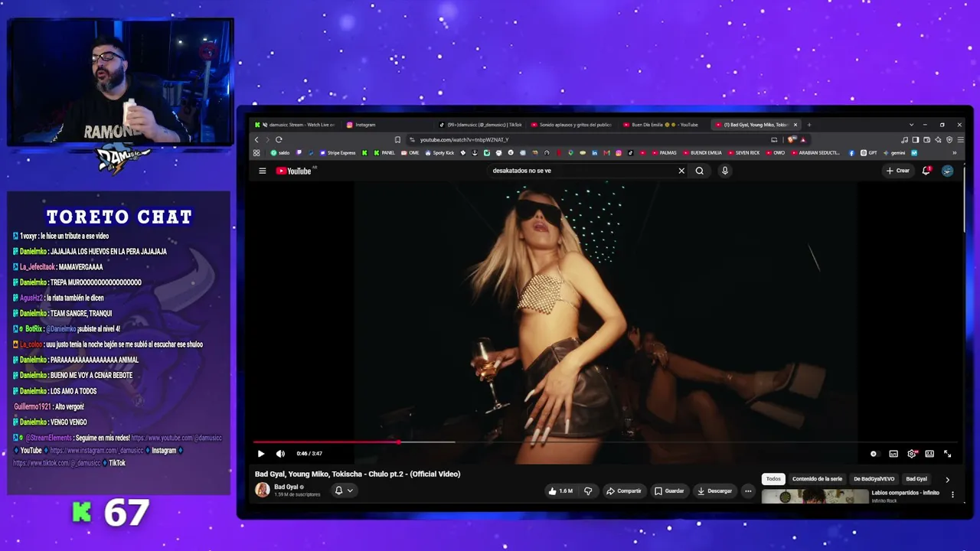Open video player settings gear

click(912, 454)
